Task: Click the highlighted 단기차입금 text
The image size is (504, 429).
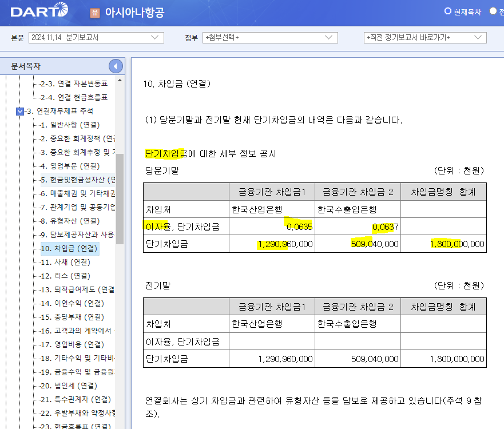Action: [x=165, y=154]
